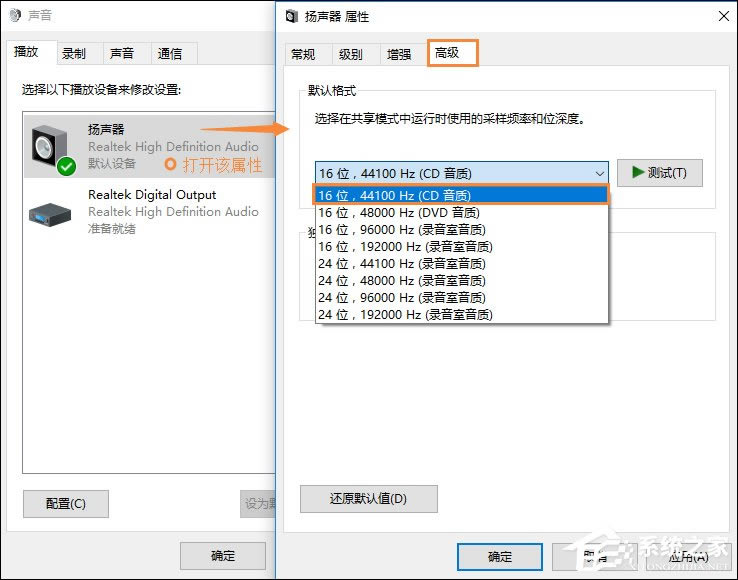The image size is (738, 580).
Task: Choose 16 位, 48000 Hz (DVD 音质) option
Action: 461,212
